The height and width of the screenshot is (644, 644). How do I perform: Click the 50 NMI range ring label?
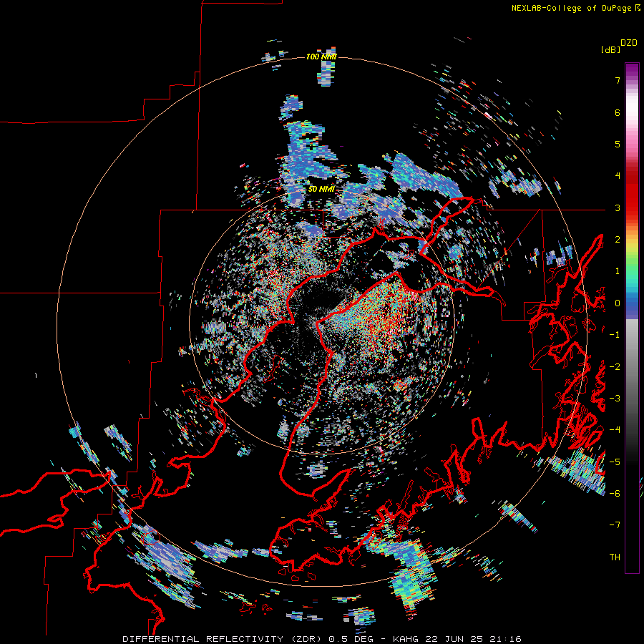pyautogui.click(x=321, y=190)
